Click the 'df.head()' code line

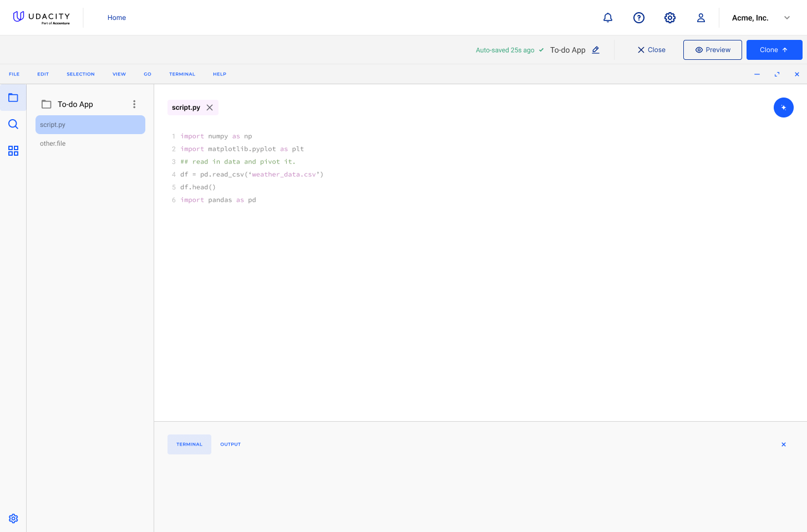198,187
